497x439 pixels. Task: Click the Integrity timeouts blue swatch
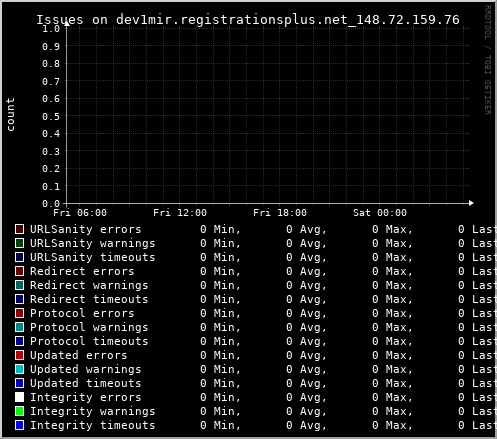click(x=19, y=425)
